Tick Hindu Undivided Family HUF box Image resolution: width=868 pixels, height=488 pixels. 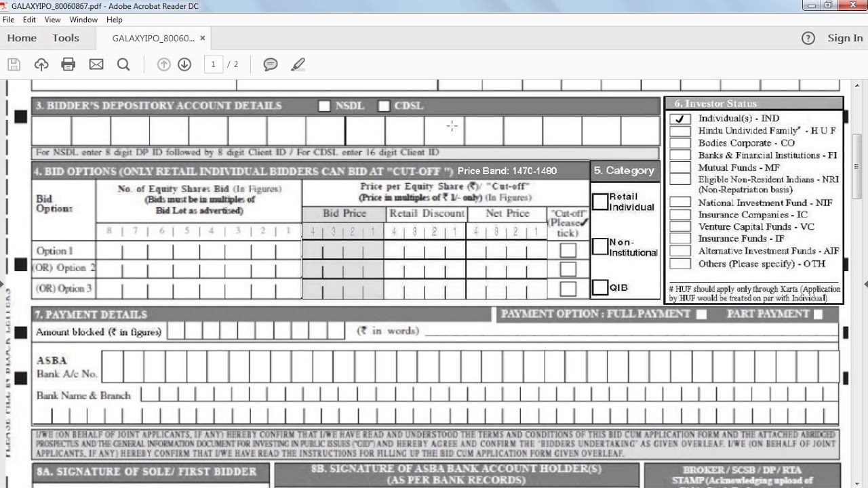pyautogui.click(x=680, y=131)
